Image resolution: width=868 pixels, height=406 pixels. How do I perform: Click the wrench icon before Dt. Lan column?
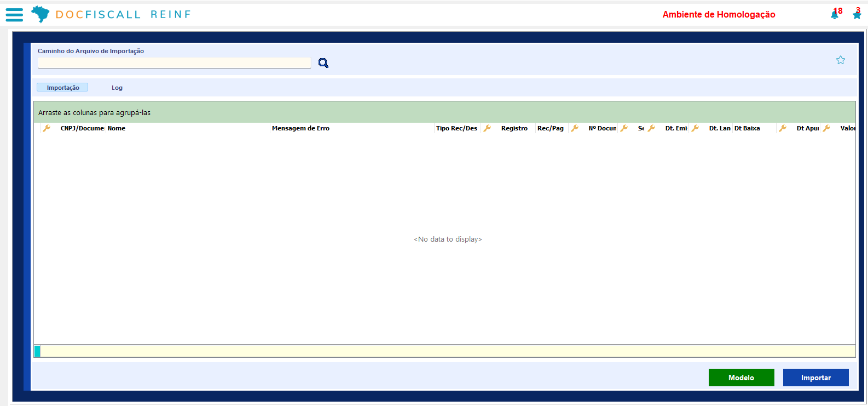coord(695,128)
